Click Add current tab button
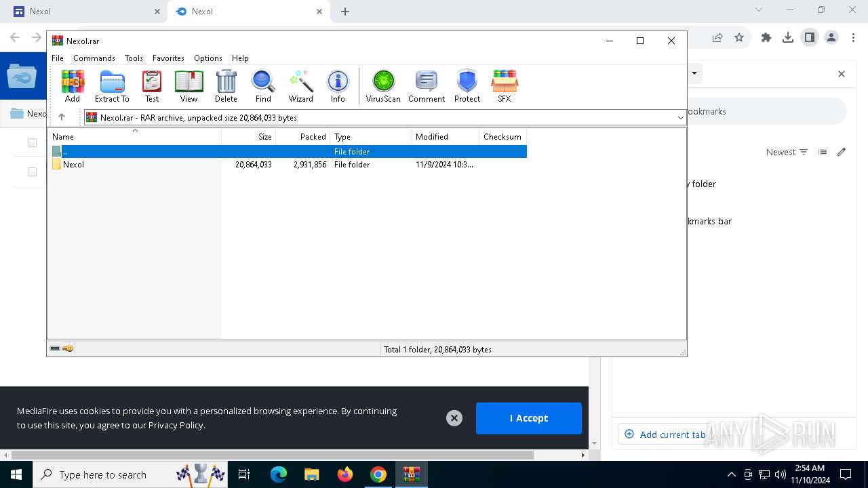Image resolution: width=868 pixels, height=488 pixels. tap(665, 434)
